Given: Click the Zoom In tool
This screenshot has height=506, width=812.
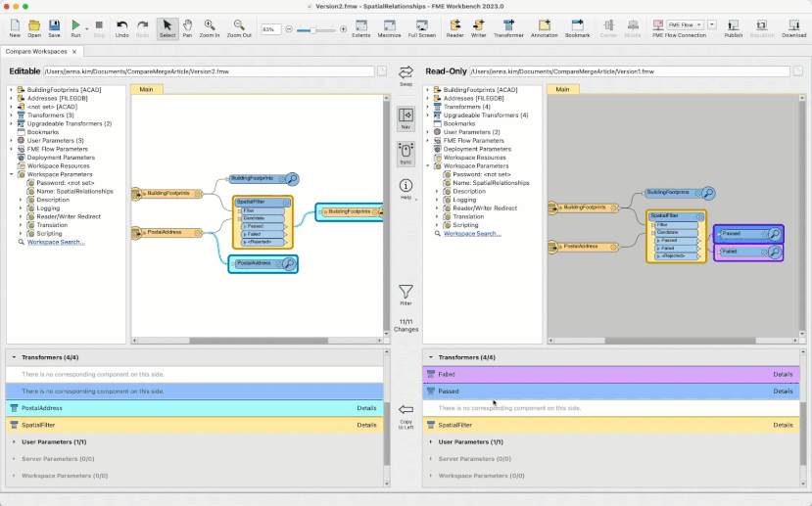Looking at the screenshot, I should pyautogui.click(x=210, y=28).
